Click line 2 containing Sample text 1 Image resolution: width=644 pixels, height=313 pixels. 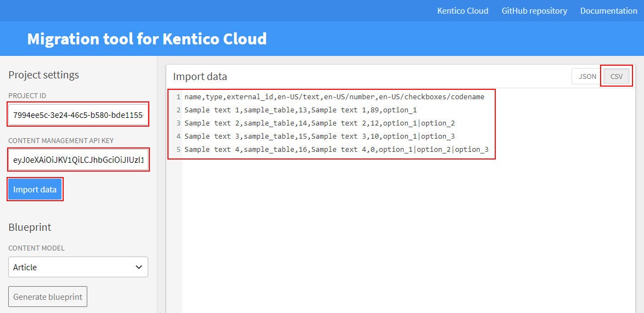[x=301, y=110]
